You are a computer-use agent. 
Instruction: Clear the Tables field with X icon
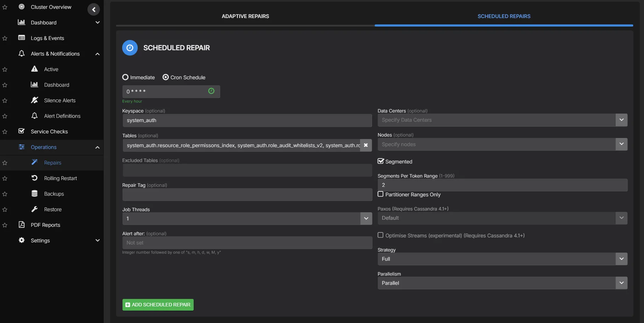[x=366, y=145]
